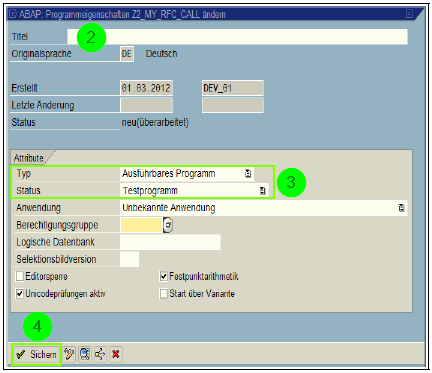Click the Erstellt date 01.03.2012

(146, 88)
